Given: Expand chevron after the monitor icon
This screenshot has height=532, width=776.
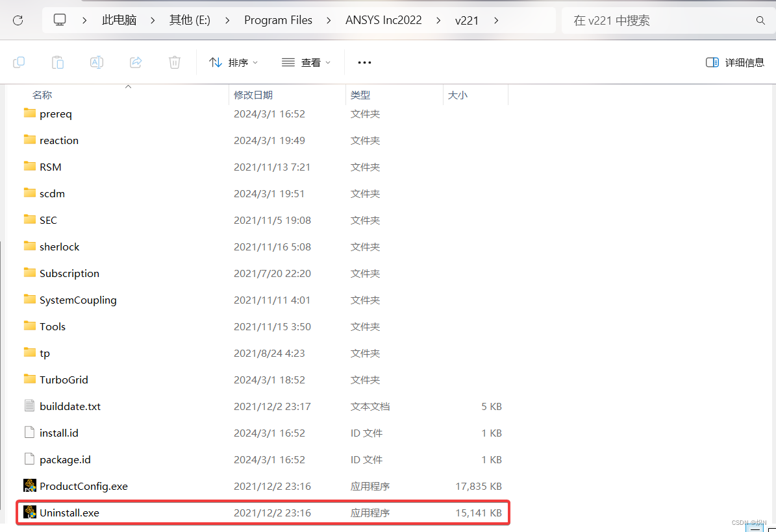Looking at the screenshot, I should pyautogui.click(x=84, y=20).
